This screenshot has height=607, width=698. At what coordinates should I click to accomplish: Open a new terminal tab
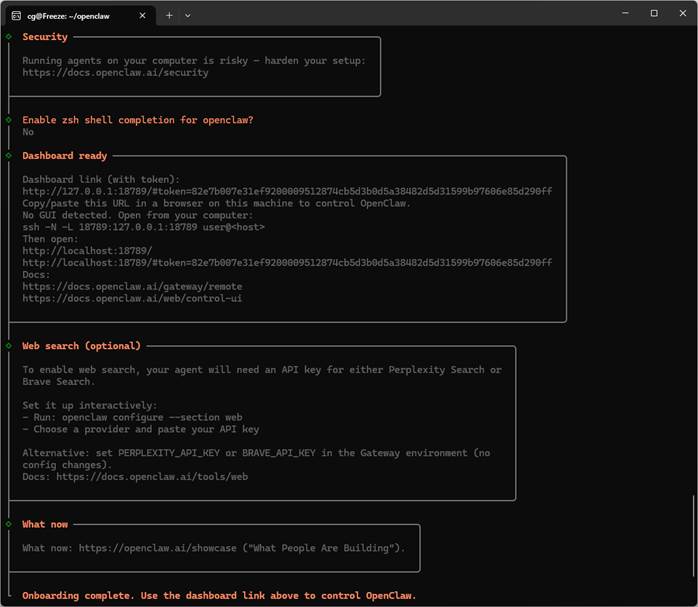169,15
